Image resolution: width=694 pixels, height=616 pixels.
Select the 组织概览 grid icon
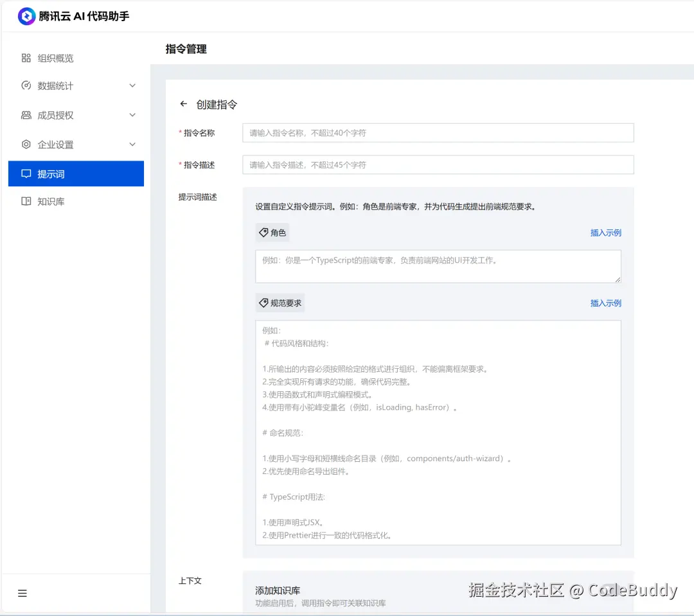tap(26, 57)
